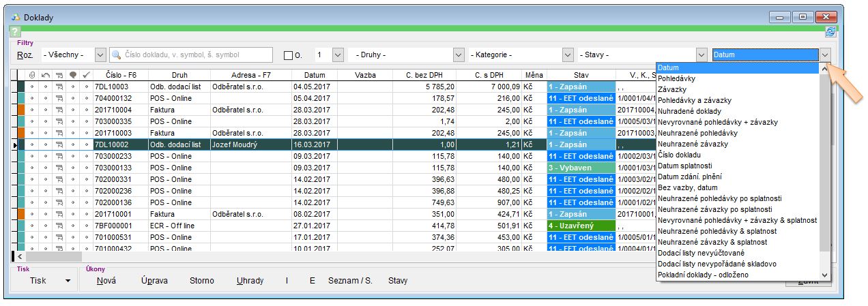
Task: Click the magnifier icon in search field
Action: click(117, 55)
